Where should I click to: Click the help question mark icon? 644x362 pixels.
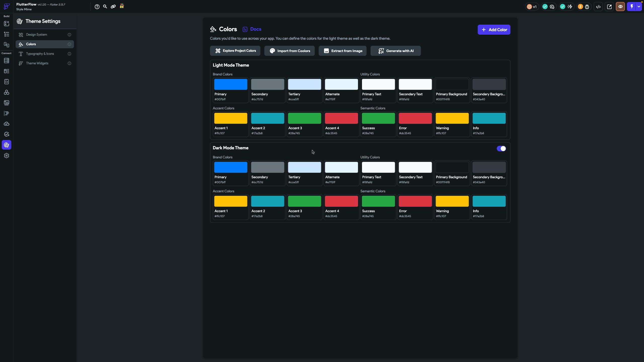(x=97, y=7)
